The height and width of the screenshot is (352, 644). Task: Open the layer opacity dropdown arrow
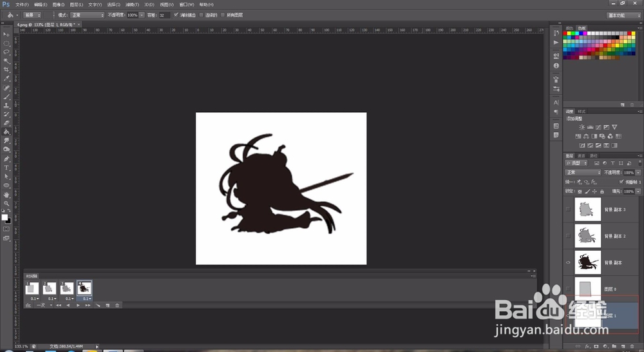pos(638,172)
